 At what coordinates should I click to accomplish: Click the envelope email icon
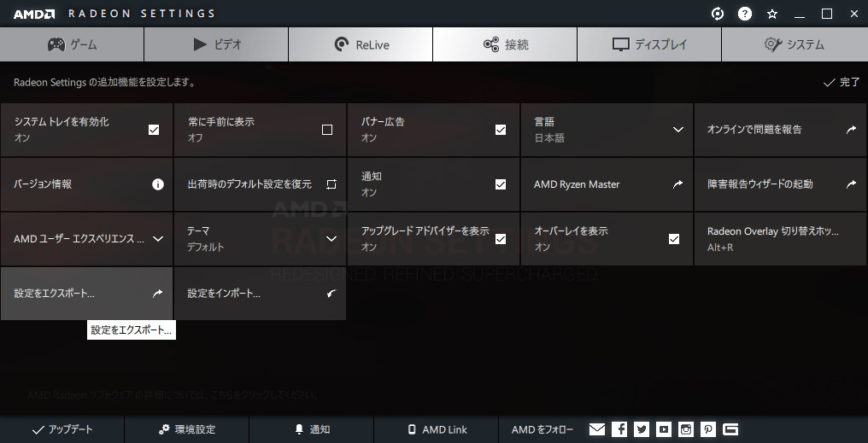pyautogui.click(x=596, y=429)
